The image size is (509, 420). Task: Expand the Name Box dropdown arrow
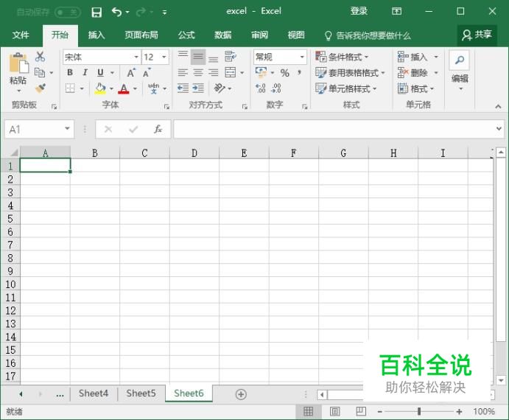point(67,129)
